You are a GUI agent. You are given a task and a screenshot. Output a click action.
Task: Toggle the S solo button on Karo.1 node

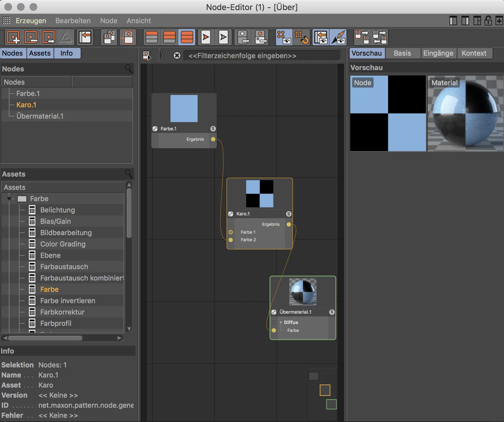point(289,214)
